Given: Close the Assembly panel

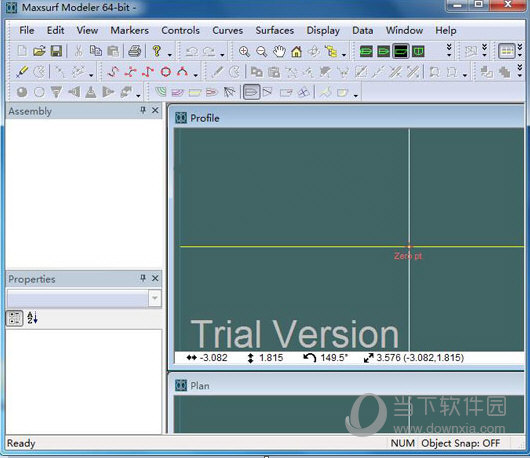Looking at the screenshot, I should pos(155,110).
